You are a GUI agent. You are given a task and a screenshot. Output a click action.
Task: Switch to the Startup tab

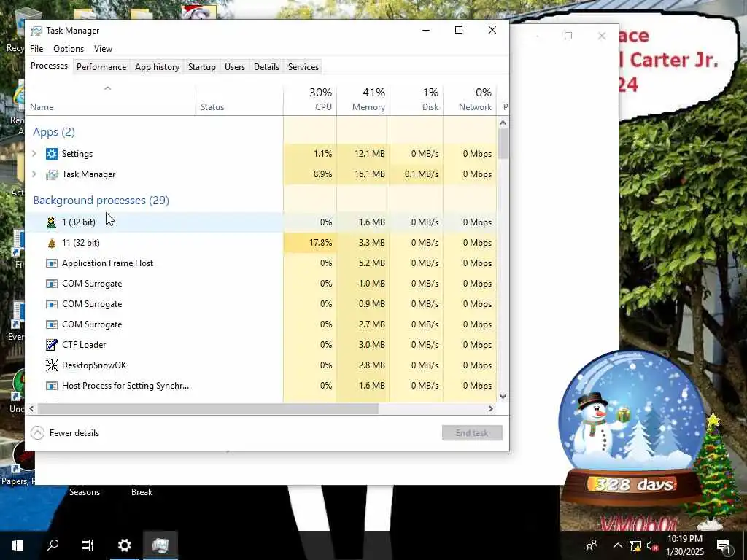pos(202,67)
